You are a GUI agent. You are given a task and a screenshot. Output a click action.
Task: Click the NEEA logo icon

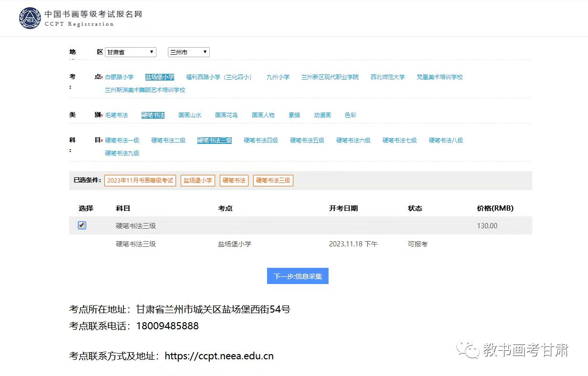click(x=30, y=18)
